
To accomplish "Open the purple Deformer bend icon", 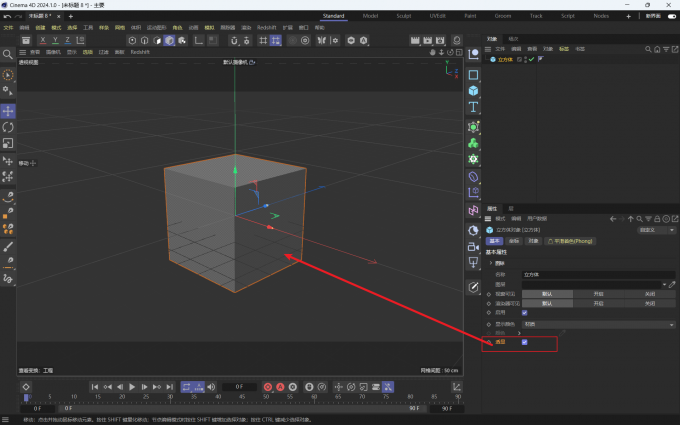I will pos(473,177).
